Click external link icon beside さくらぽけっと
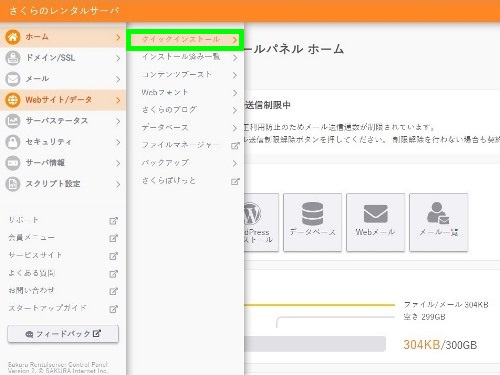This screenshot has width=500, height=375. [x=235, y=181]
